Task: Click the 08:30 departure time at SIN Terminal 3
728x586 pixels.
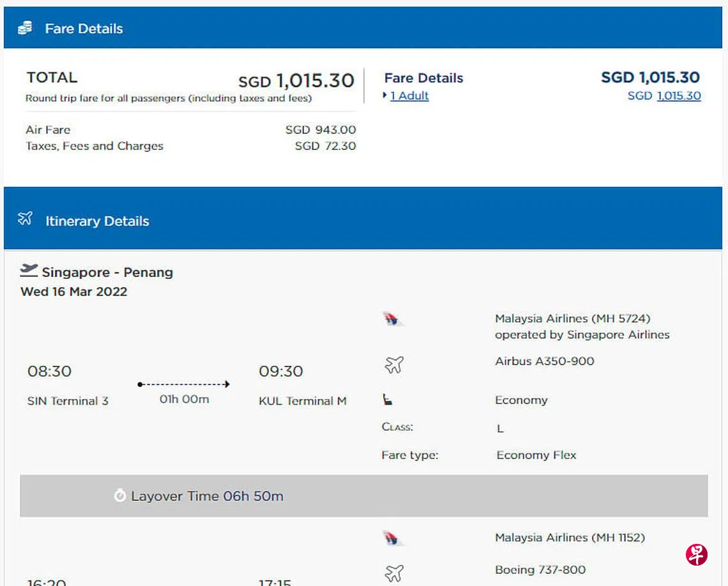Action: pyautogui.click(x=49, y=371)
